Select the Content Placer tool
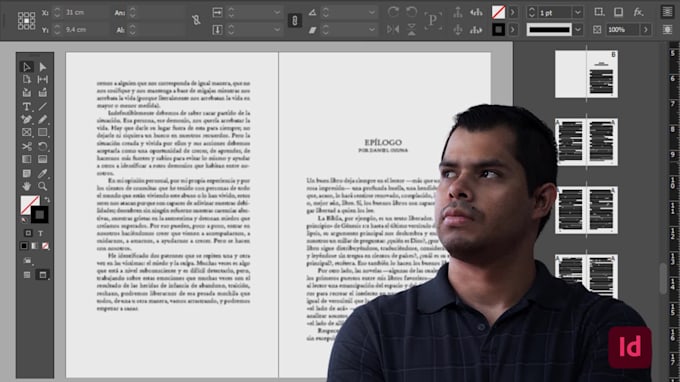Viewport: 680px width, 382px height. coord(42,92)
